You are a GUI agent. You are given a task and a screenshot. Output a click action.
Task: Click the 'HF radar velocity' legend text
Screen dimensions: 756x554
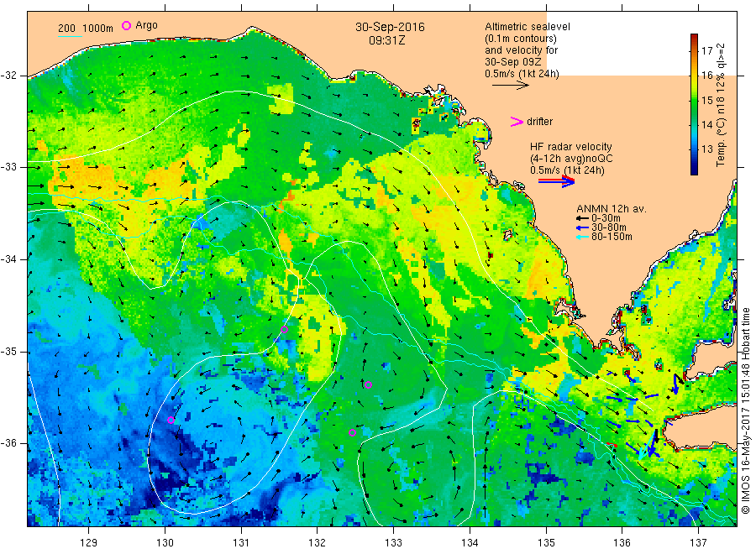571,146
